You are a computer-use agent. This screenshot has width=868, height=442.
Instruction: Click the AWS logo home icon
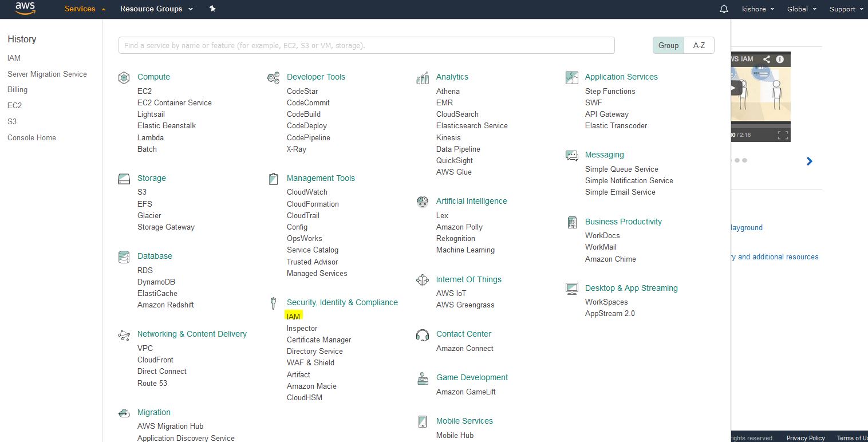click(25, 8)
